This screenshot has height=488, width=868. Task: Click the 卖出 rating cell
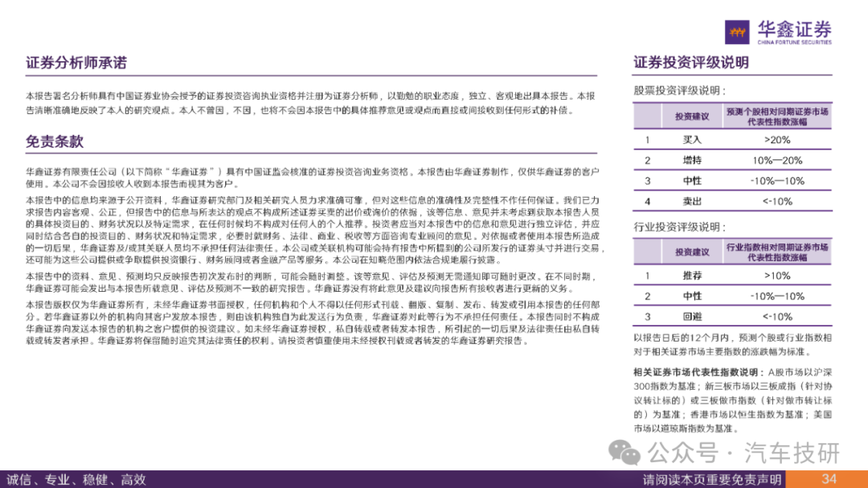click(x=692, y=202)
